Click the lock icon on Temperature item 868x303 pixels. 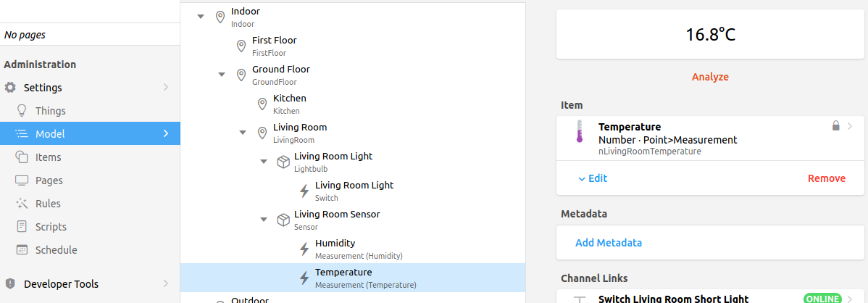coord(836,126)
